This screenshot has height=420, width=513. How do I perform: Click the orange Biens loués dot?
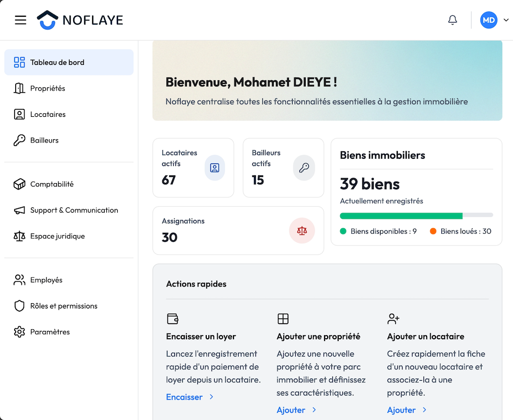(x=433, y=231)
